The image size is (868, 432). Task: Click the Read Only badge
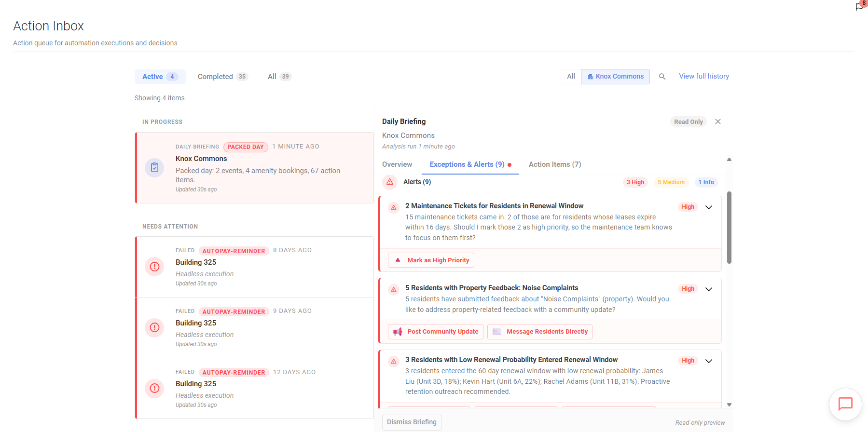[688, 122]
